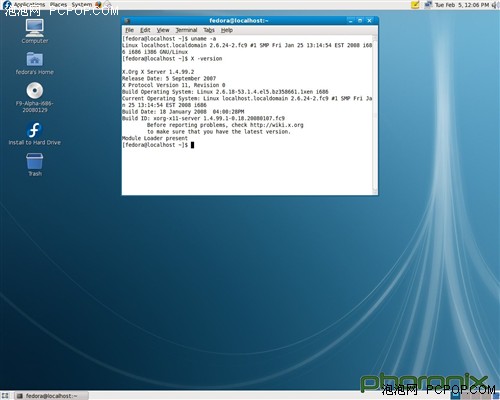This screenshot has width=500, height=400.
Task: Click the http://wiki.x.org URL text
Action: (277, 125)
